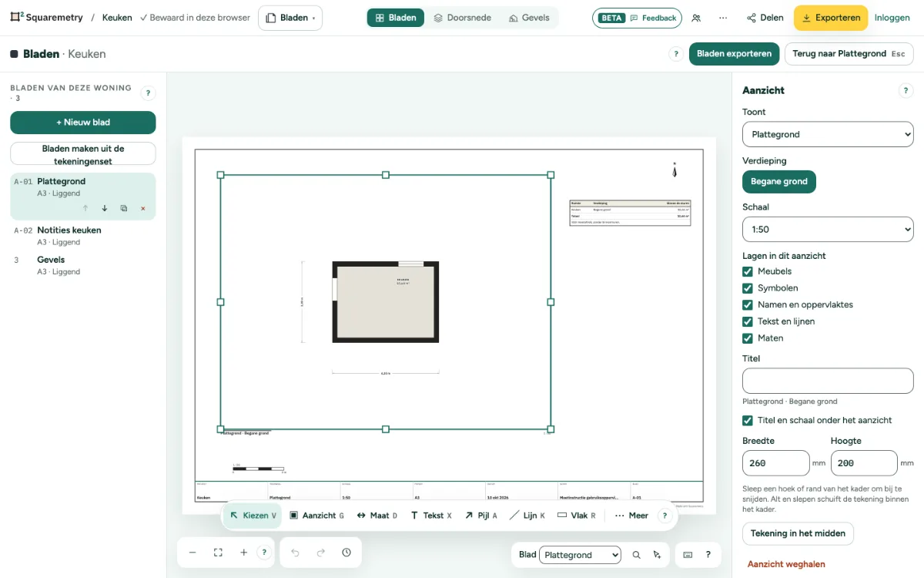Image resolution: width=924 pixels, height=578 pixels.
Task: Duplicate the Plattegrond sheet icon
Action: [123, 208]
